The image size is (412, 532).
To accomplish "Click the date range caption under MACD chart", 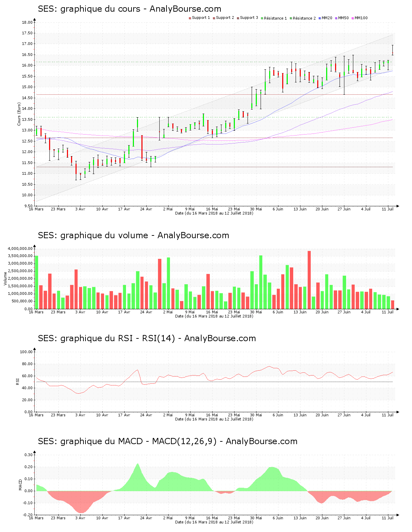I will point(214,522).
